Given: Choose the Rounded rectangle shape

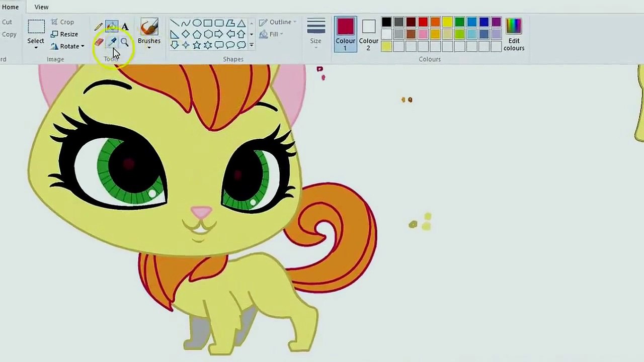Looking at the screenshot, I should (x=219, y=23).
